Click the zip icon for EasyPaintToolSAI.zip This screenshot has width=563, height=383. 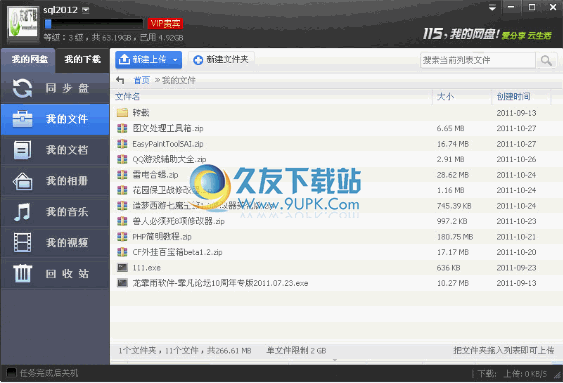122,144
